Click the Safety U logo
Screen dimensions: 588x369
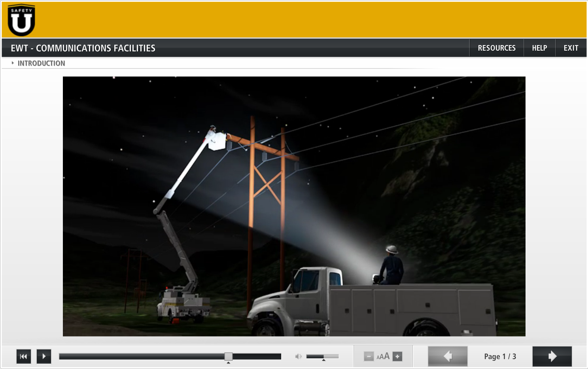(x=21, y=20)
